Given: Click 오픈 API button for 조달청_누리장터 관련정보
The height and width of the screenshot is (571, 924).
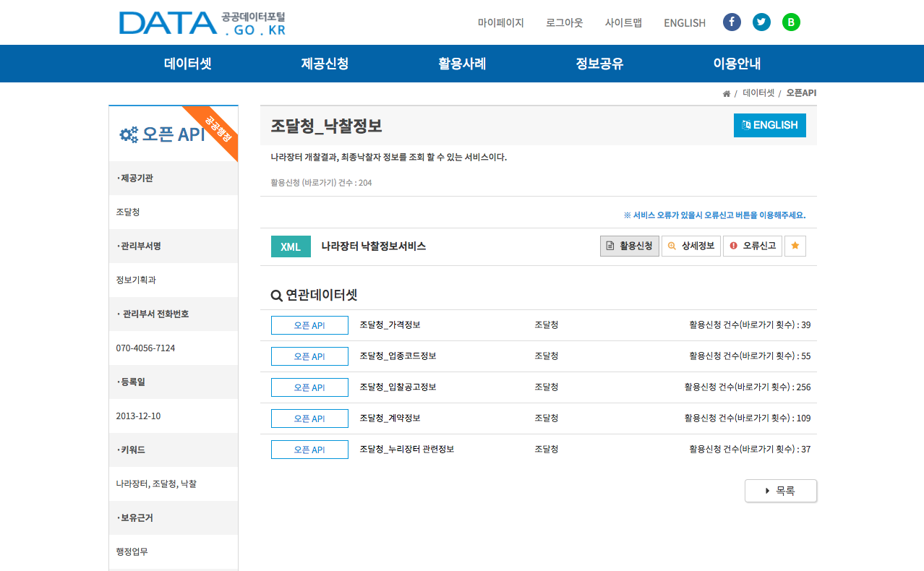Looking at the screenshot, I should 309,450.
